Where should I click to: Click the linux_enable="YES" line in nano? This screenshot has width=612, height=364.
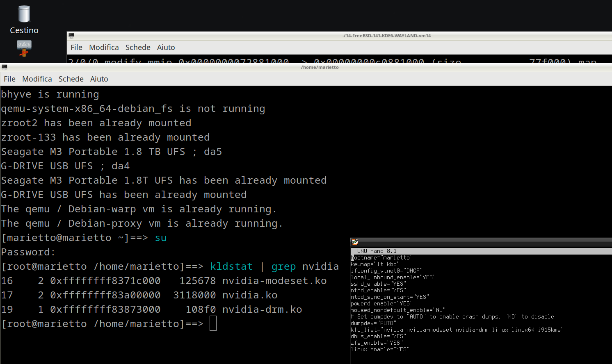coord(380,349)
